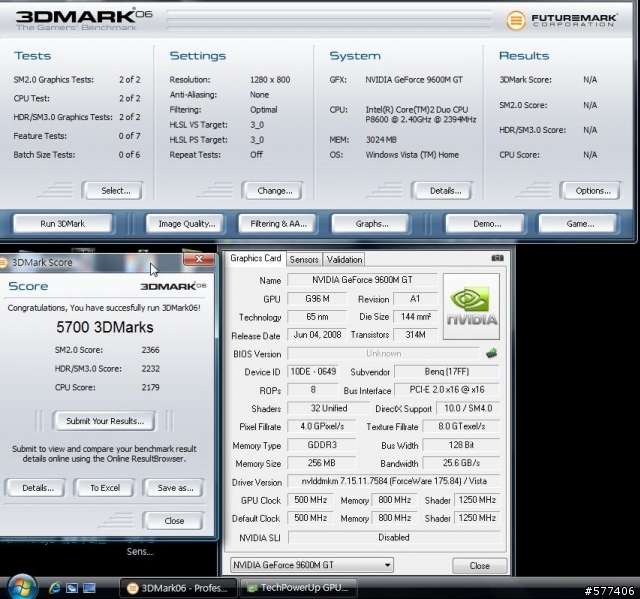
Task: Click the BIOS Version field
Action: pos(383,353)
